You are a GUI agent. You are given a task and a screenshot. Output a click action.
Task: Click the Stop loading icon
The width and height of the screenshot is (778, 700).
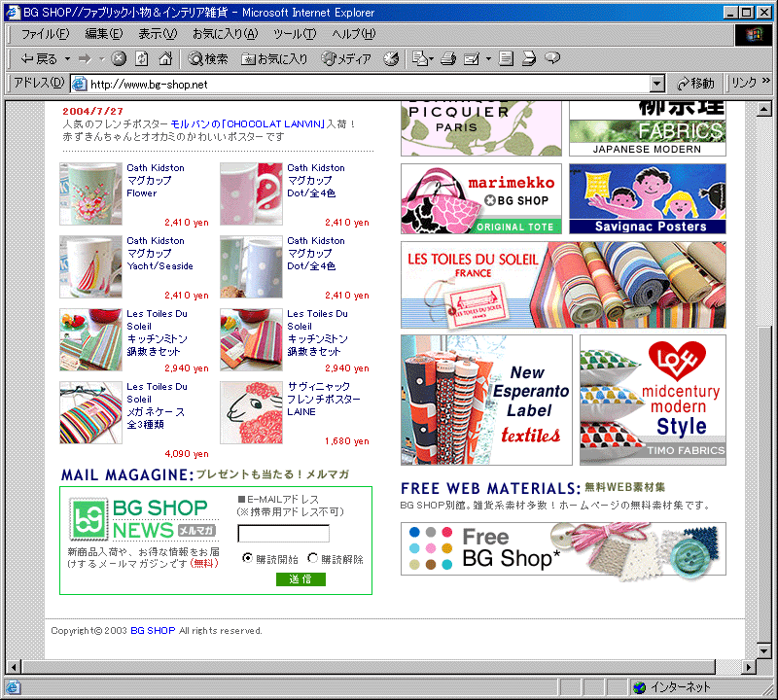tap(118, 58)
